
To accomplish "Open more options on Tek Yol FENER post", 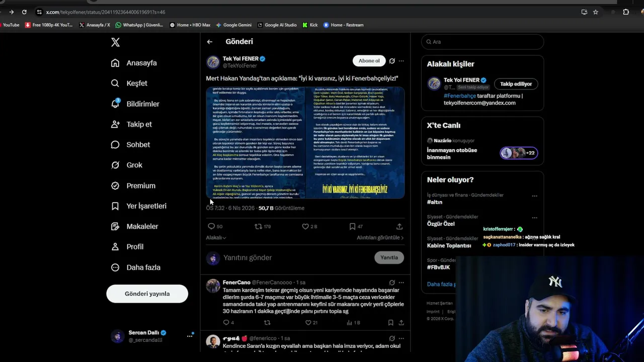I will [401, 61].
